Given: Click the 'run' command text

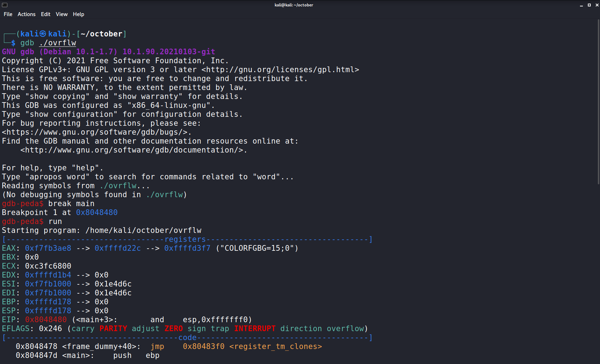Looking at the screenshot, I should [55, 221].
